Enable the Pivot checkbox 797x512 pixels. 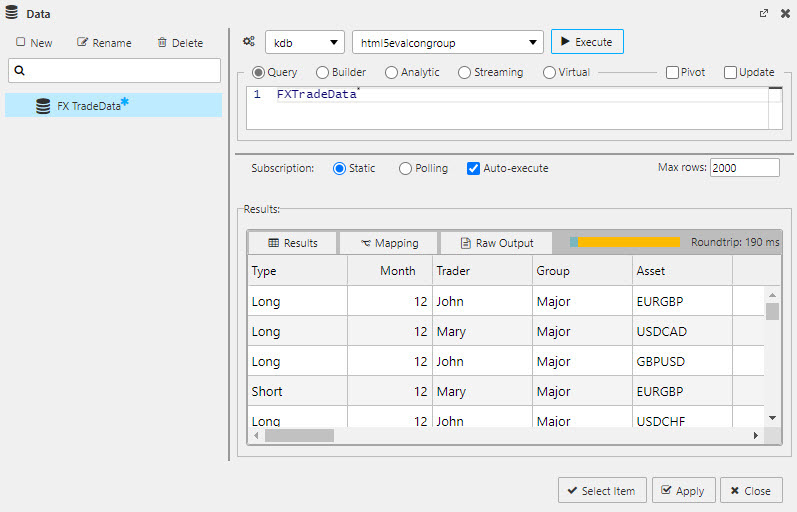click(673, 72)
